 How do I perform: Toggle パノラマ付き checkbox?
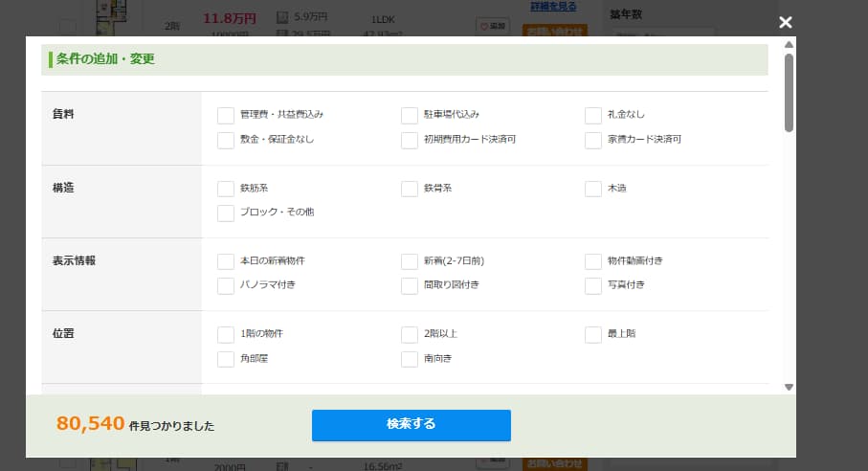click(x=225, y=285)
